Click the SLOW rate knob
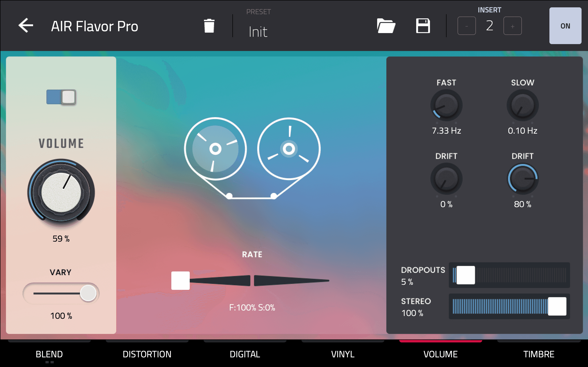 [523, 105]
